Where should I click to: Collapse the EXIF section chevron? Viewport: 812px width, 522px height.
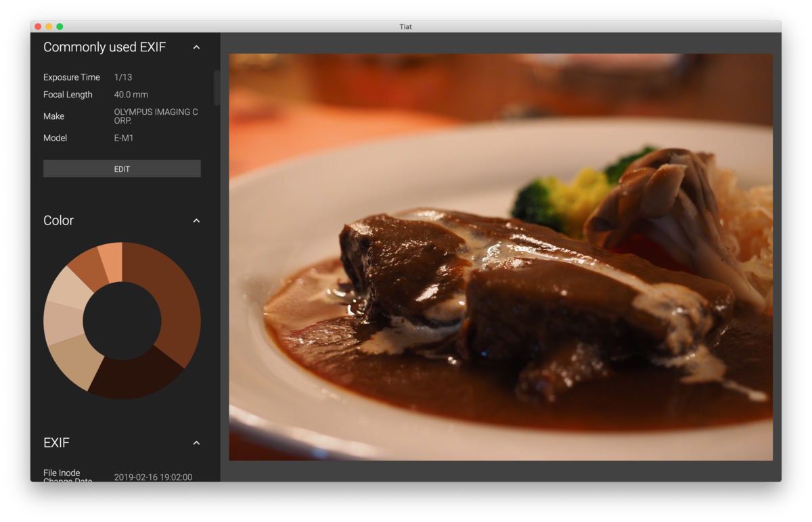[196, 443]
